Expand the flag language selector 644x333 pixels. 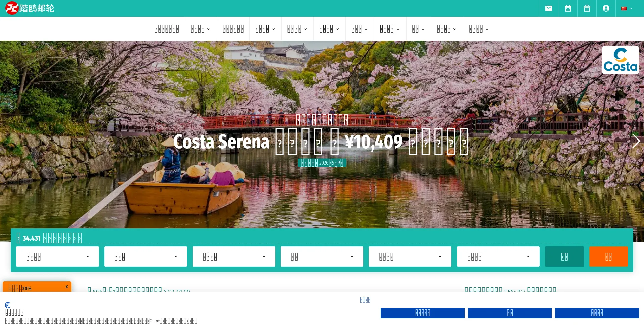click(x=627, y=8)
